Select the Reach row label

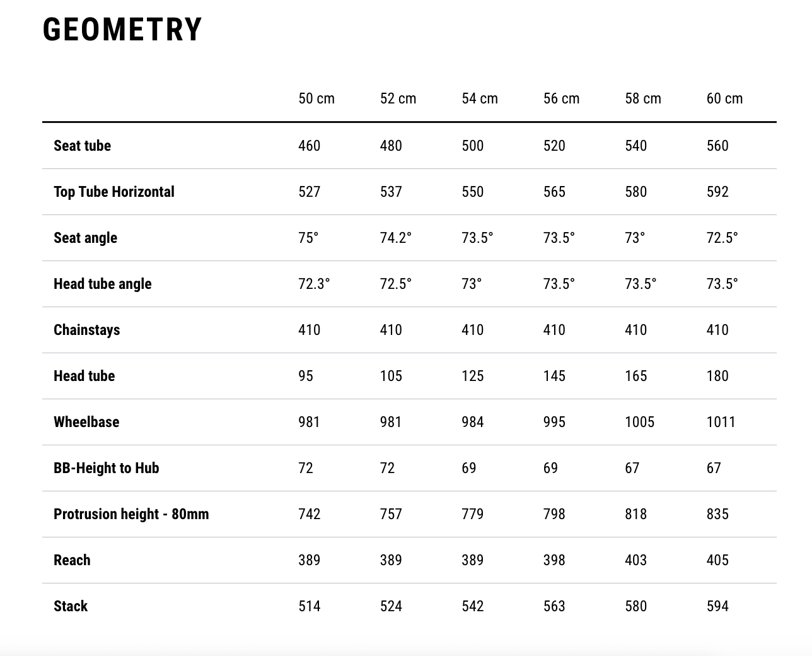pos(72,560)
